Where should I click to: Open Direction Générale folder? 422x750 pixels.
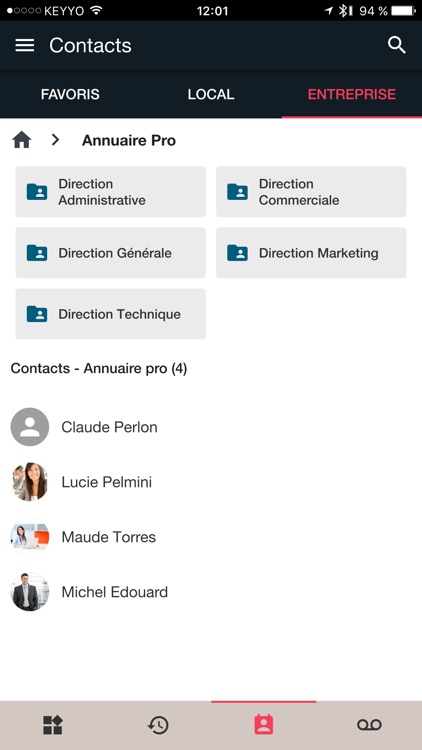[111, 253]
